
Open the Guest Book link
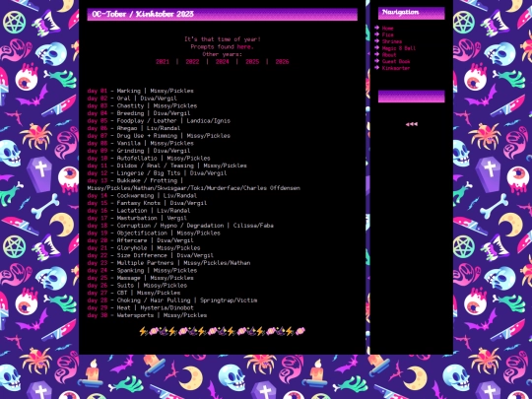396,61
